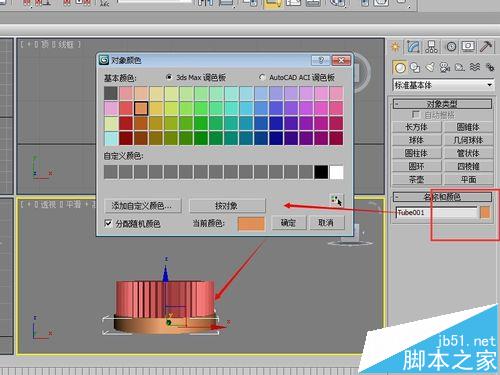500x375 pixels.
Task: Select the Systems category icon
Action: pyautogui.click(x=489, y=67)
